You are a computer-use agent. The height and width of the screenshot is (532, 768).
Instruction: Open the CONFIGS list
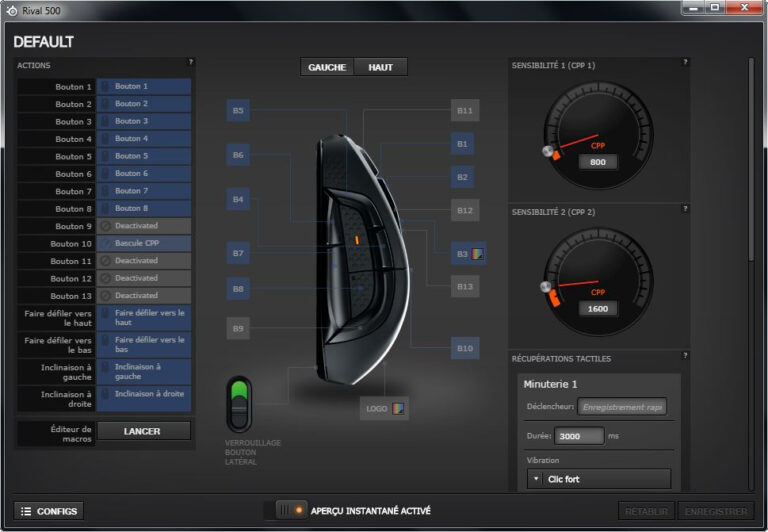48,511
